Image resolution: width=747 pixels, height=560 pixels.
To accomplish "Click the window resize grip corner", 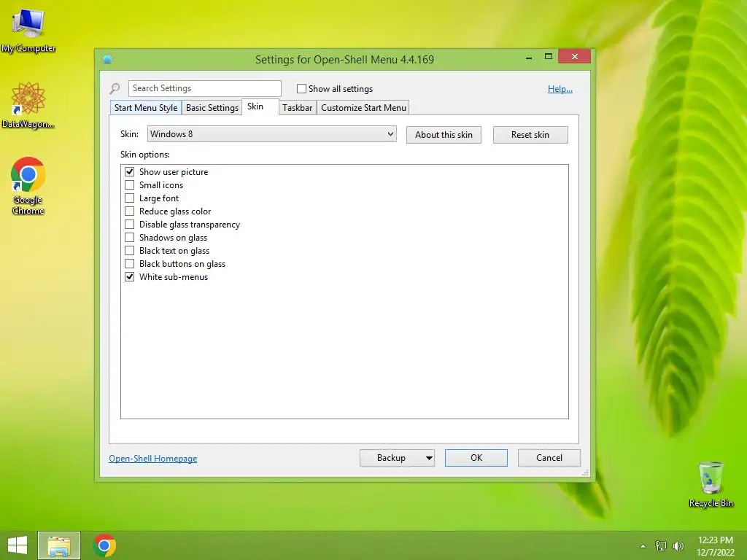I will (x=586, y=472).
